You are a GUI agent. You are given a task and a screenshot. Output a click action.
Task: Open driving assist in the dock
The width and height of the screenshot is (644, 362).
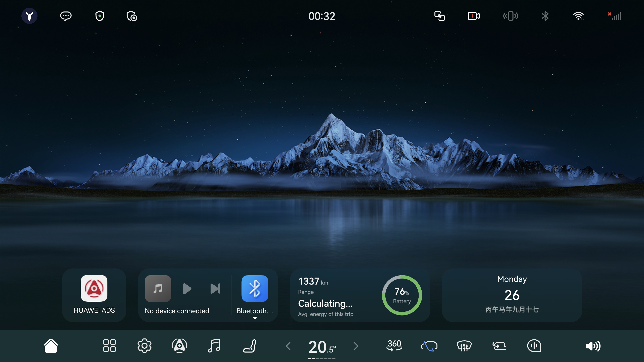pyautogui.click(x=179, y=346)
